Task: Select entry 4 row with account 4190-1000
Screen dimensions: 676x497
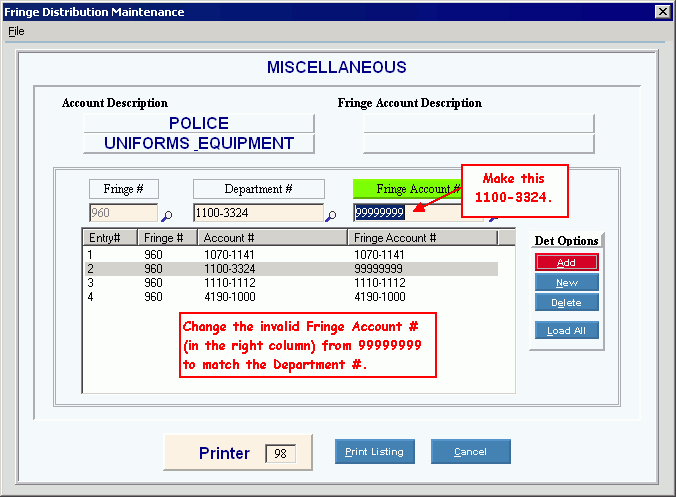Action: (x=290, y=297)
